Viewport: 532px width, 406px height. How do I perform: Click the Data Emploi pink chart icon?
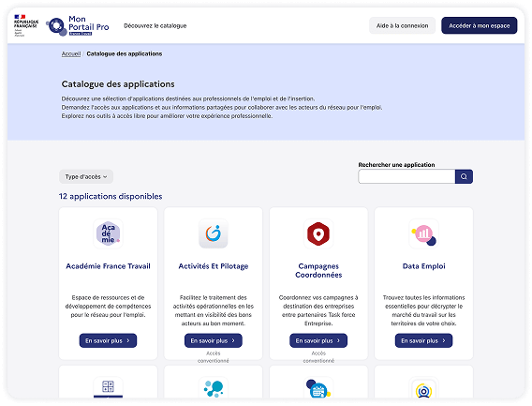423,233
